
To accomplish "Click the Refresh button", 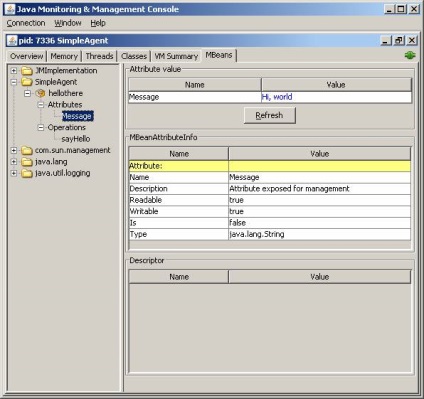I will point(269,115).
